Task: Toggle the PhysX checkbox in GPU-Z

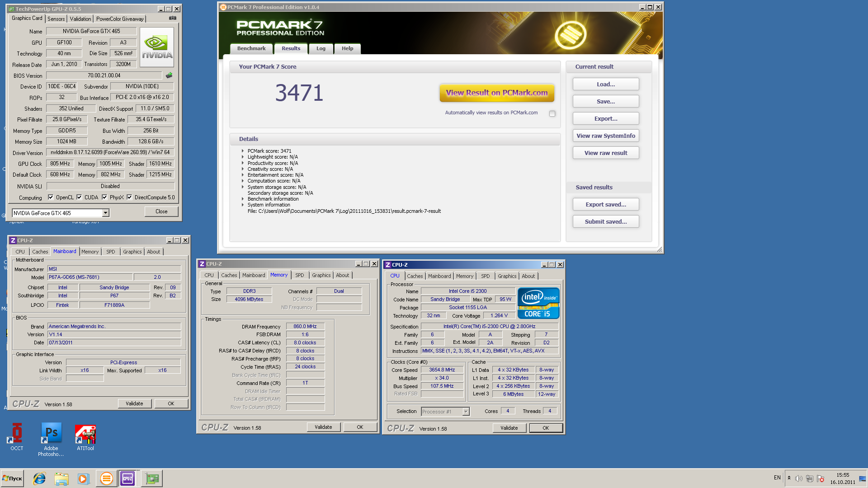Action: coord(104,197)
